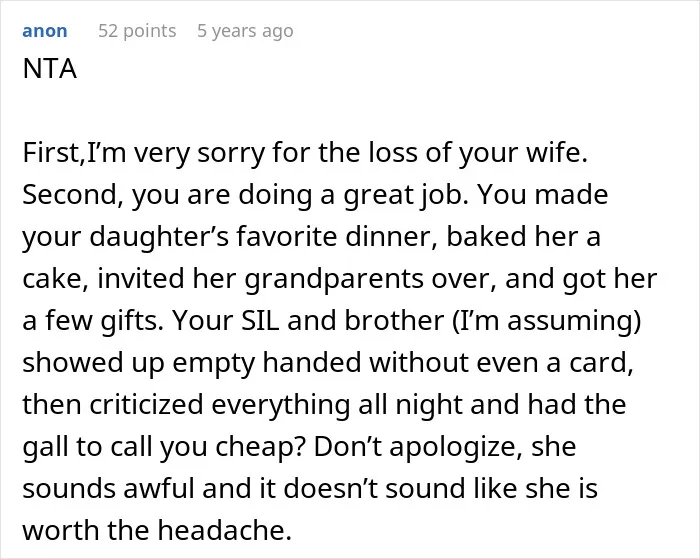Screen dimensions: 700x559
Task: Click the NTA verdict text
Action: click(50, 69)
